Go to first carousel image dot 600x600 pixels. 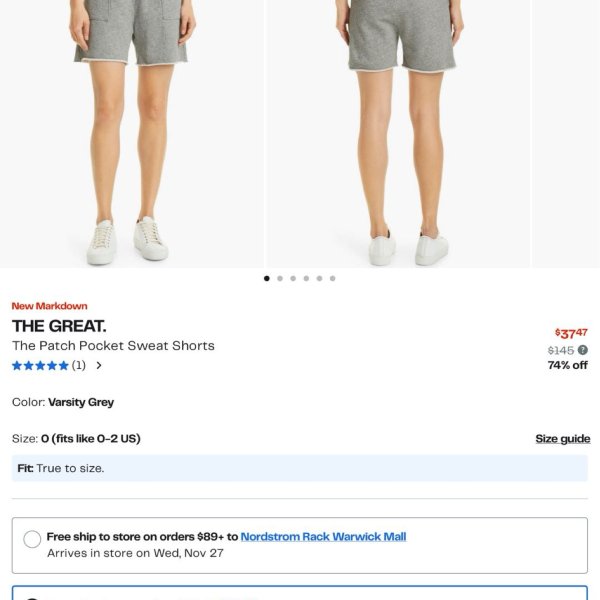coord(267,278)
